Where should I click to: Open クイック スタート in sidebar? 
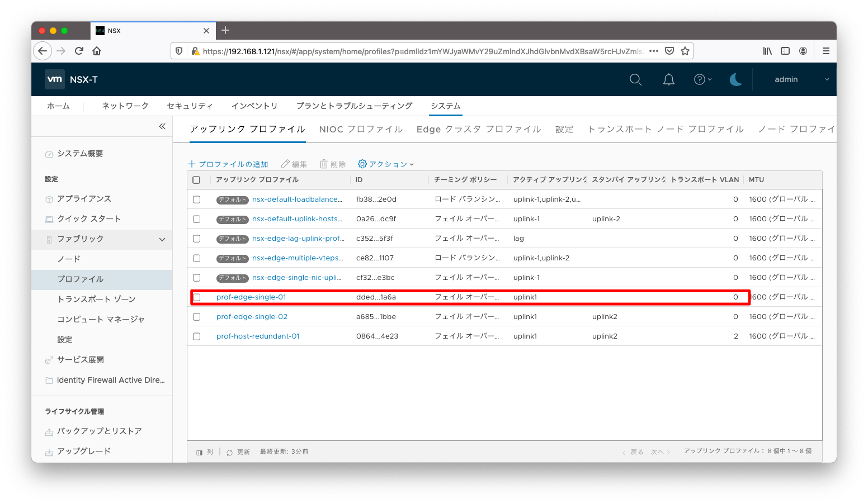pyautogui.click(x=89, y=218)
